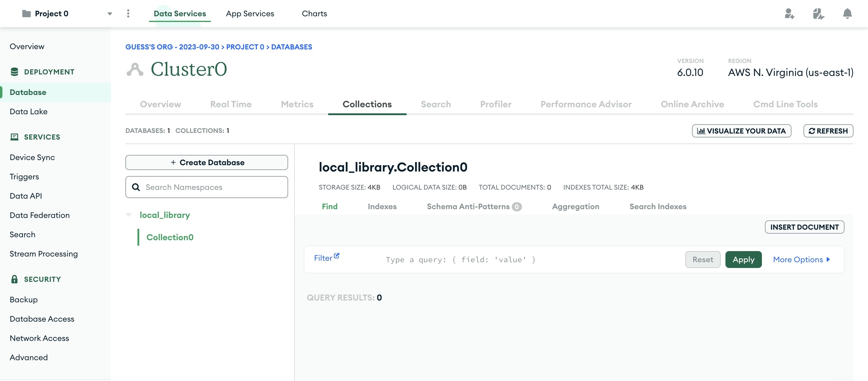Open Data API in sidebar
This screenshot has height=381, width=868.
(26, 196)
